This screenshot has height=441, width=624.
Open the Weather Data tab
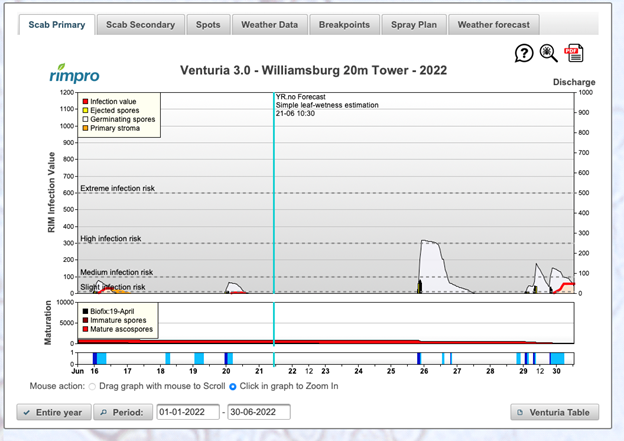[x=269, y=24]
